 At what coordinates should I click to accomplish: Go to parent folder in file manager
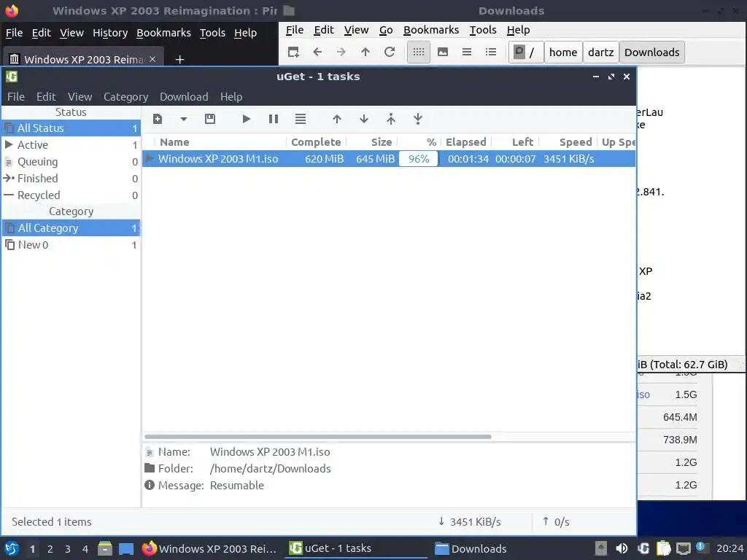click(365, 52)
